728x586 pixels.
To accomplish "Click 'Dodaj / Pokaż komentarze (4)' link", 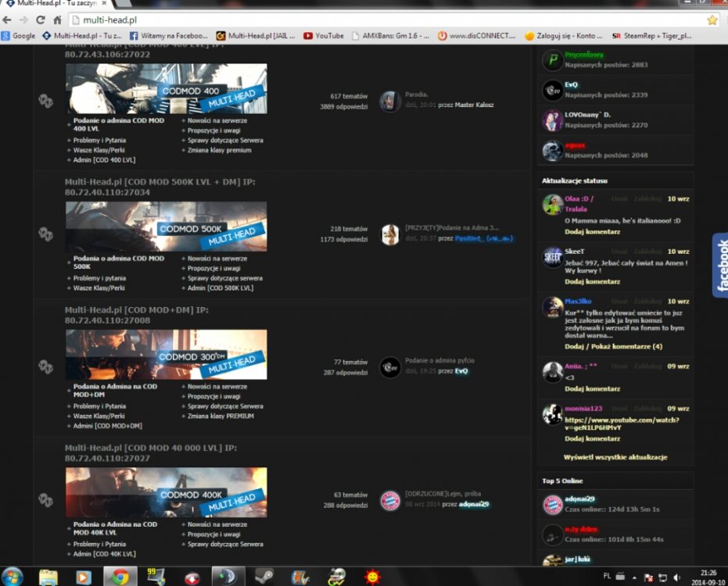I will 613,346.
